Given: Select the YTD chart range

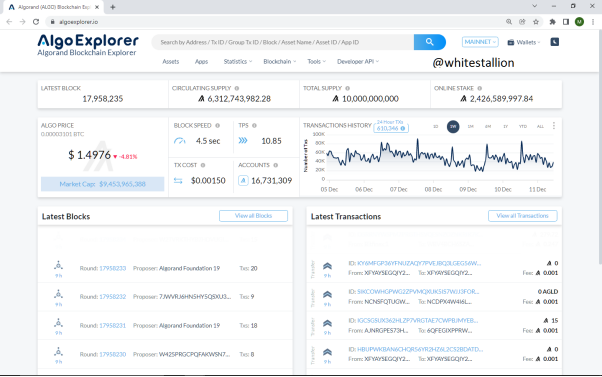Looking at the screenshot, I should coord(523,126).
